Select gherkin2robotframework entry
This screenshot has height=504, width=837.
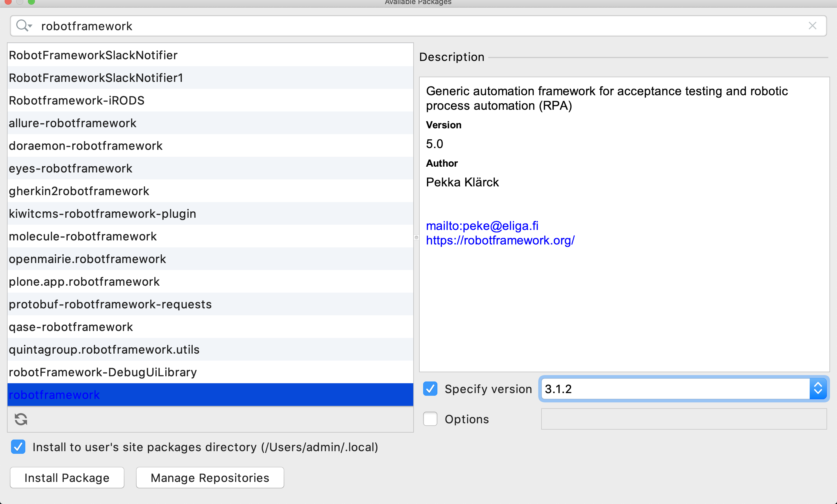(79, 191)
